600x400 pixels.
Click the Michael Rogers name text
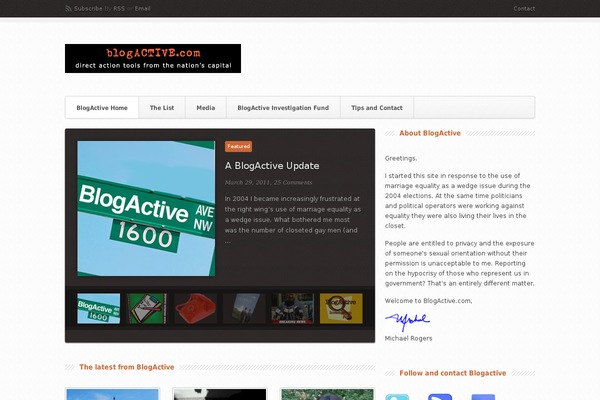408,338
